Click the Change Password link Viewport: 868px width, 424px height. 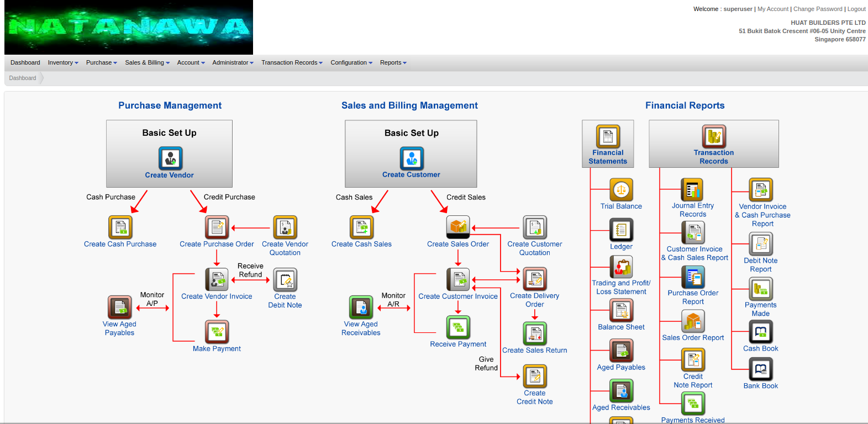(x=818, y=9)
